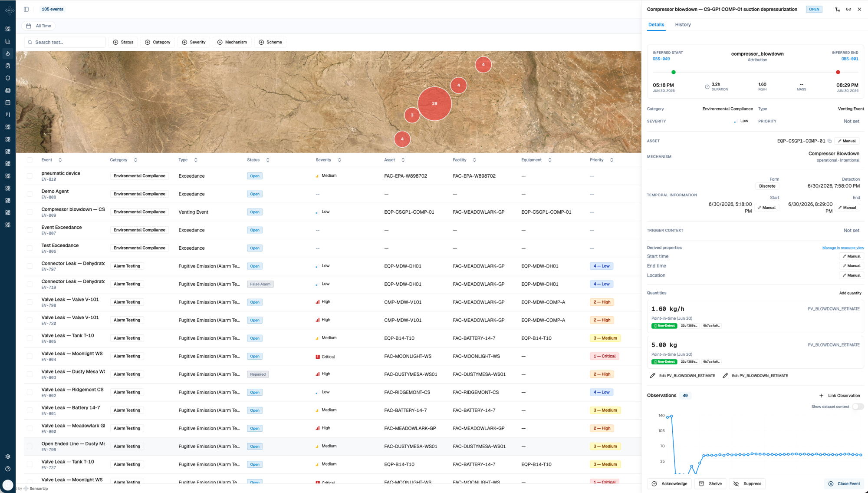Click the red inferred end timeline marker

(838, 72)
